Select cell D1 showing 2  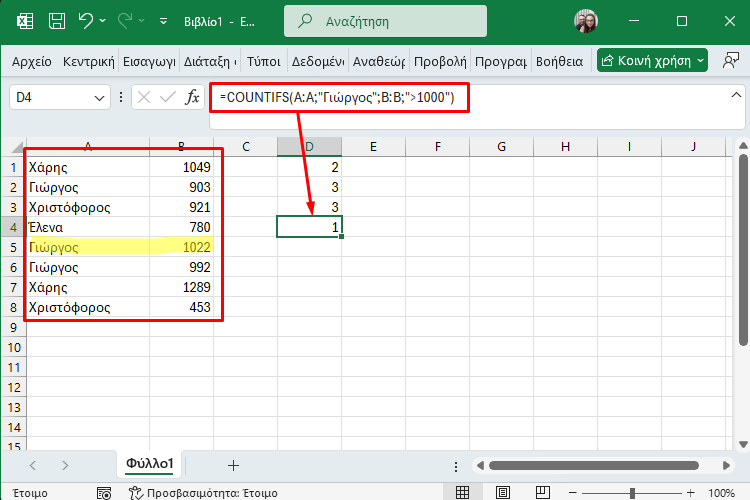pos(309,167)
